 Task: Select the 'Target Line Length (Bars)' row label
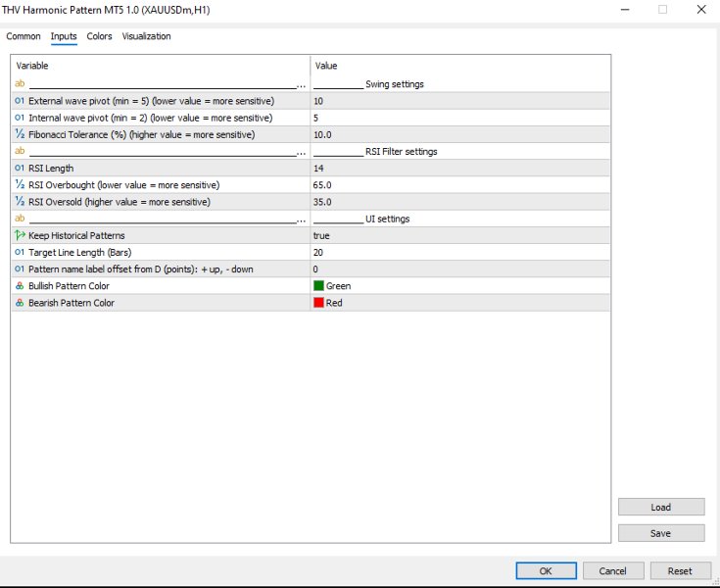[80, 252]
